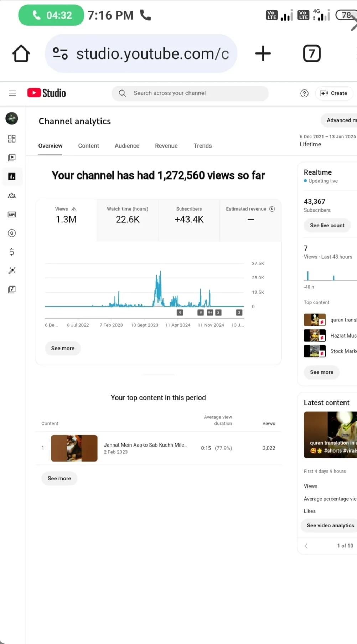Image resolution: width=357 pixels, height=644 pixels.
Task: Open a new tab with plus icon
Action: point(263,53)
